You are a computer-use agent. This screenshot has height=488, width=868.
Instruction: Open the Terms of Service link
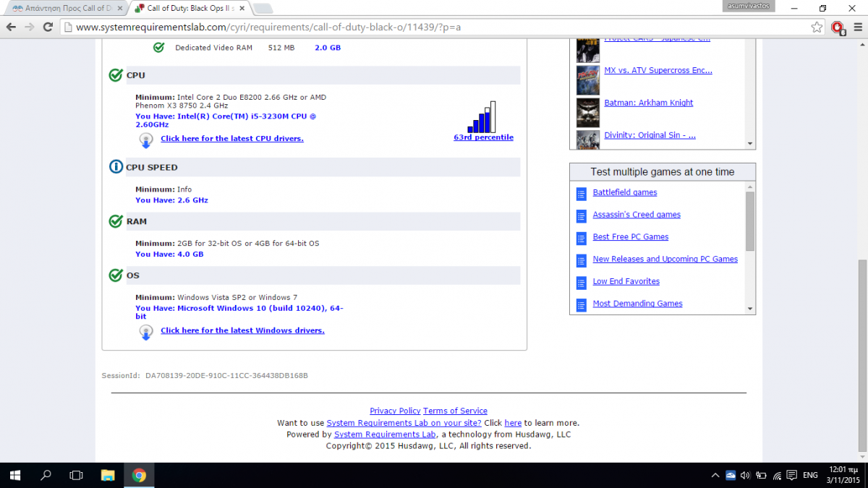tap(455, 411)
